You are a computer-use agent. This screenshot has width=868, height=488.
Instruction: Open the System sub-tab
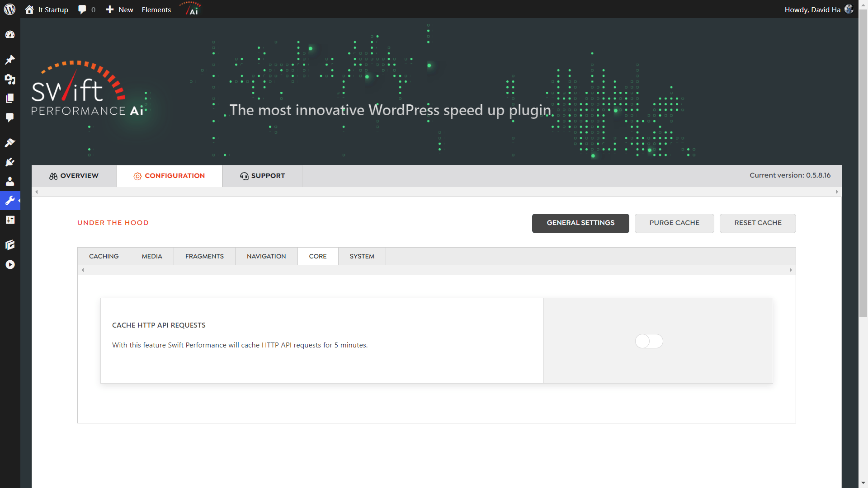(x=362, y=256)
